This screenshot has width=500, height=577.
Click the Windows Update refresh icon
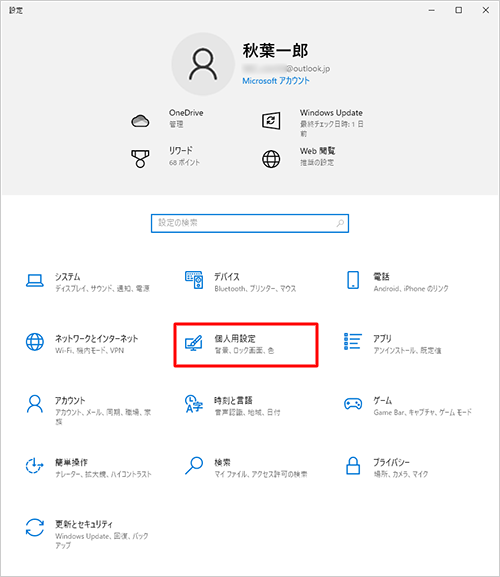(x=271, y=121)
